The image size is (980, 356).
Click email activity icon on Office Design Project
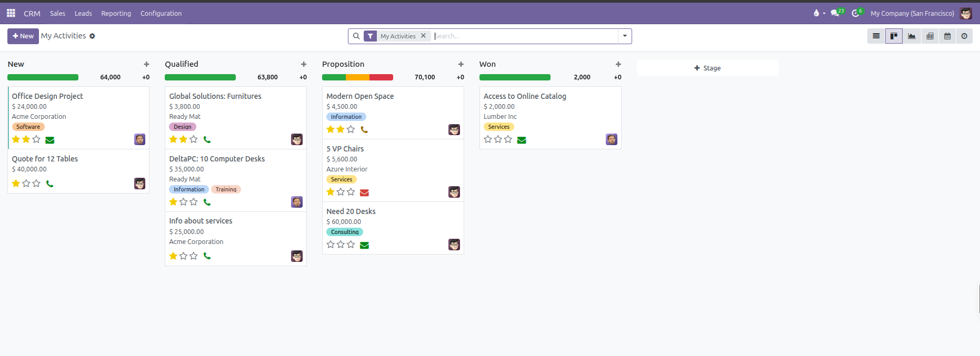tap(50, 140)
